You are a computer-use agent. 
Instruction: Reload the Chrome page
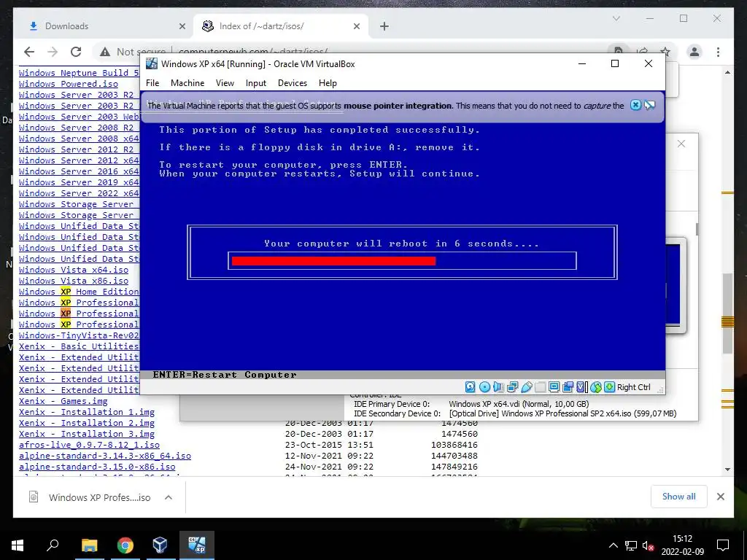point(76,52)
